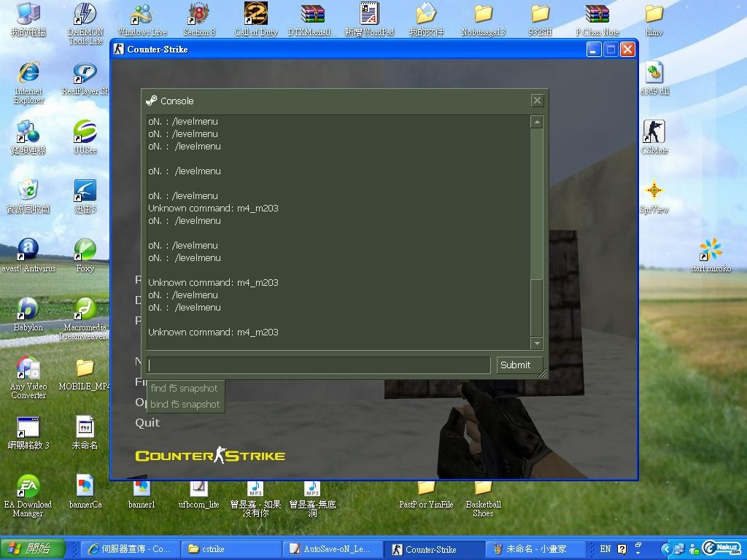Image resolution: width=747 pixels, height=560 pixels.
Task: Open bannerCa image file
Action: [85, 492]
